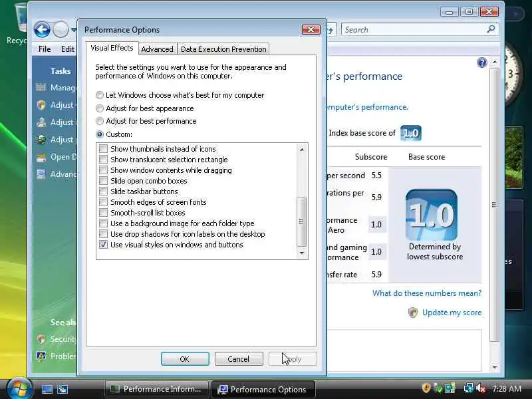Click the effects list scroll up arrow
The height and width of the screenshot is (399, 532).
point(302,149)
